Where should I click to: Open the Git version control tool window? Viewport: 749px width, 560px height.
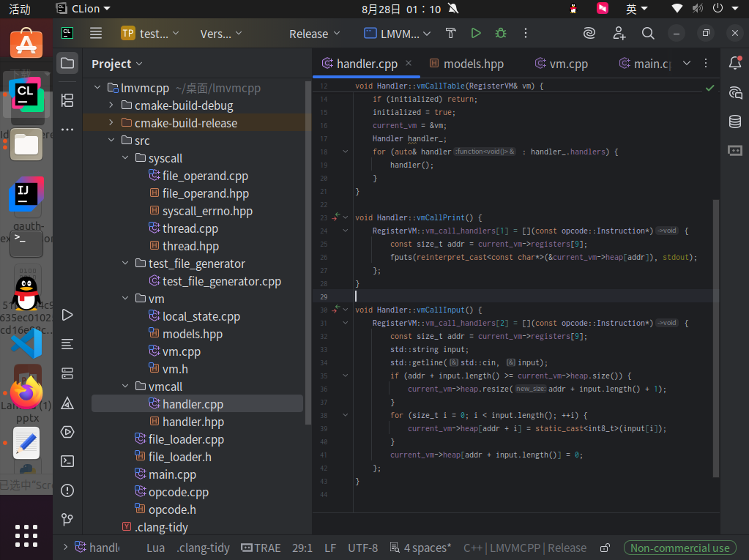coord(67,520)
